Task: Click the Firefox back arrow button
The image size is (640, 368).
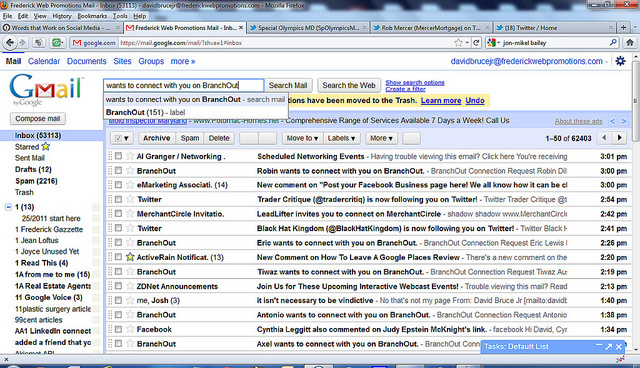Action: click(x=10, y=42)
